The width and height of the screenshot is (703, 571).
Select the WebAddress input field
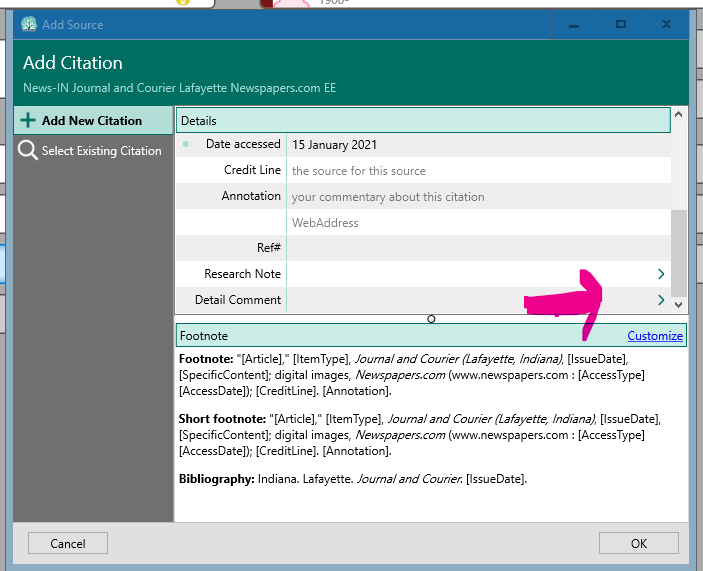478,223
